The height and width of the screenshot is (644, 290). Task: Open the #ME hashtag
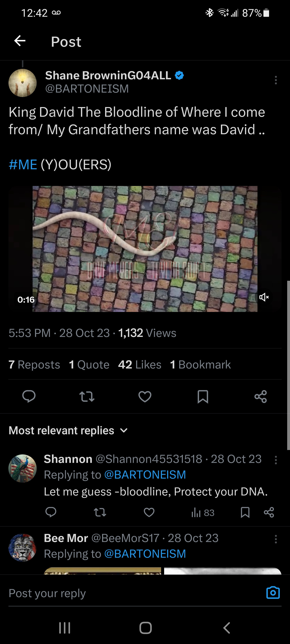tap(23, 164)
